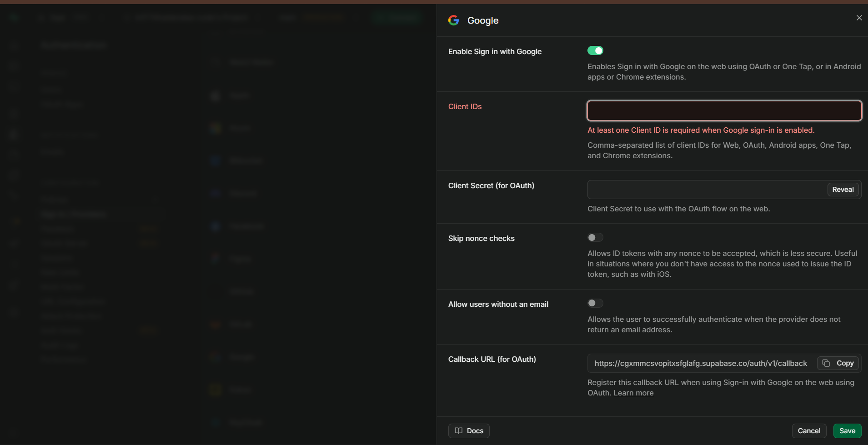Reveal the Client Secret value
Viewport: 868px width, 445px height.
pyautogui.click(x=843, y=190)
